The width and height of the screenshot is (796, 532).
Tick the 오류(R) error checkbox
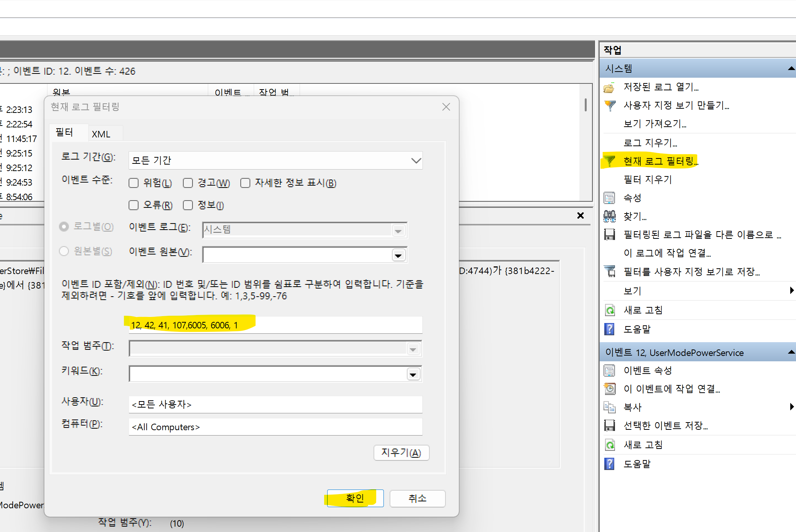click(x=134, y=205)
